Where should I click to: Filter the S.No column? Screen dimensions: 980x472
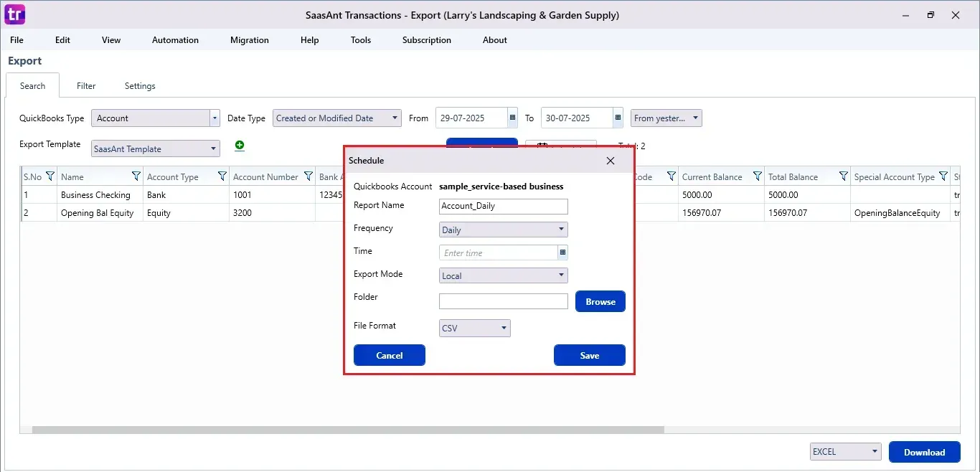pyautogui.click(x=50, y=176)
